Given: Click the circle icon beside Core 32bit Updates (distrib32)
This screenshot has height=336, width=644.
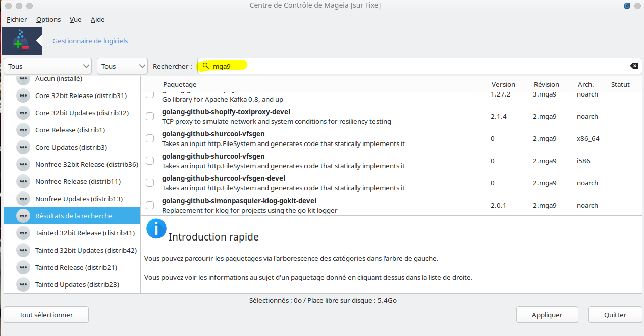Looking at the screenshot, I should click(23, 113).
